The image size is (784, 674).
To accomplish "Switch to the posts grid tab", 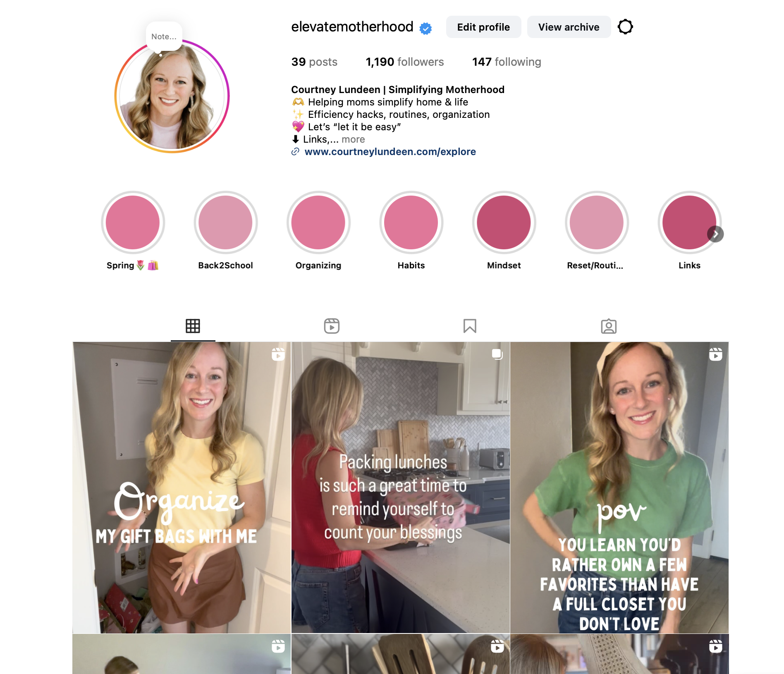I will pyautogui.click(x=193, y=326).
